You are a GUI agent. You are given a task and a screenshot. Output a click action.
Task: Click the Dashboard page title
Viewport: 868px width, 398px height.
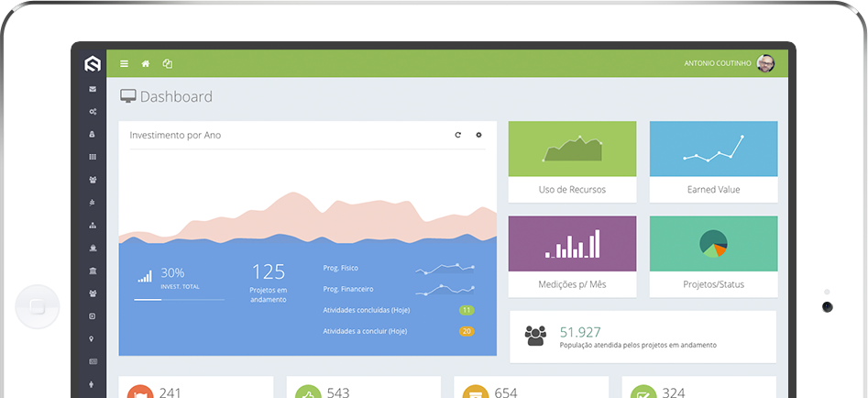point(176,96)
